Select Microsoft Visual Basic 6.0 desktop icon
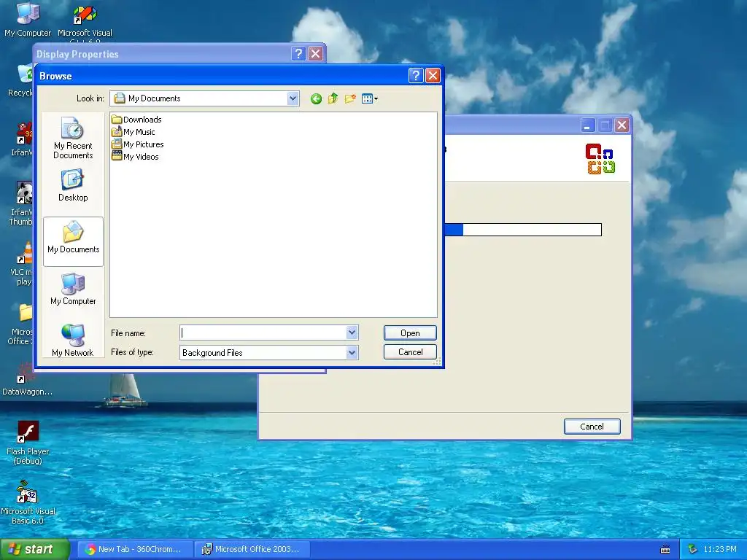This screenshot has width=747, height=560. (x=28, y=502)
